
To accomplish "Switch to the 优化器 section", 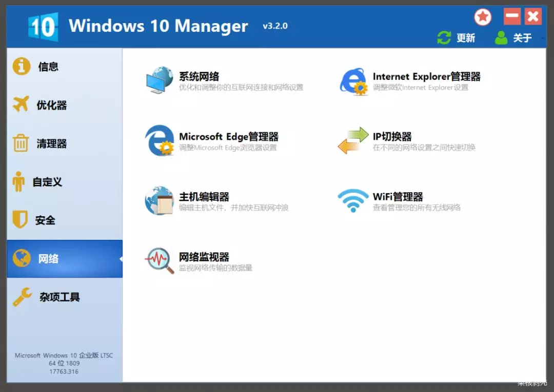I will pos(65,105).
